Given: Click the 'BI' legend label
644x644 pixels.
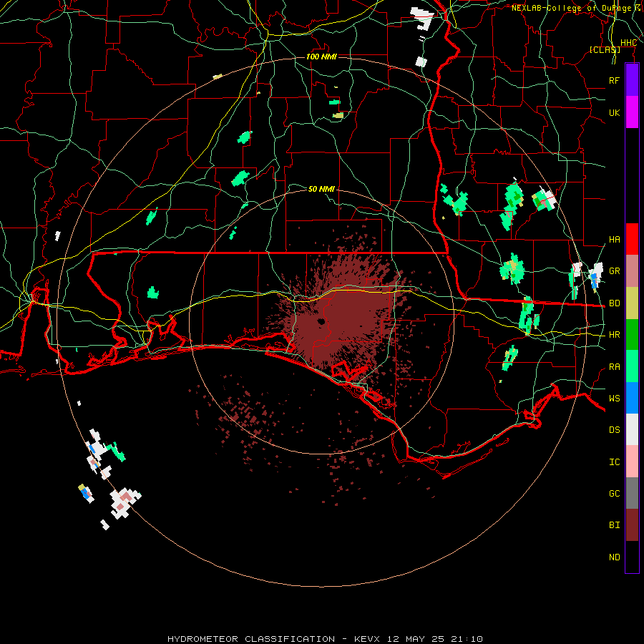Looking at the screenshot, I should click(x=614, y=525).
